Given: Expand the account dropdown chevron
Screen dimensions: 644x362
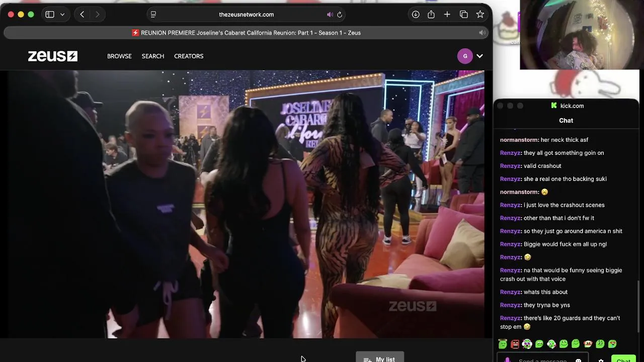Looking at the screenshot, I should [x=479, y=56].
